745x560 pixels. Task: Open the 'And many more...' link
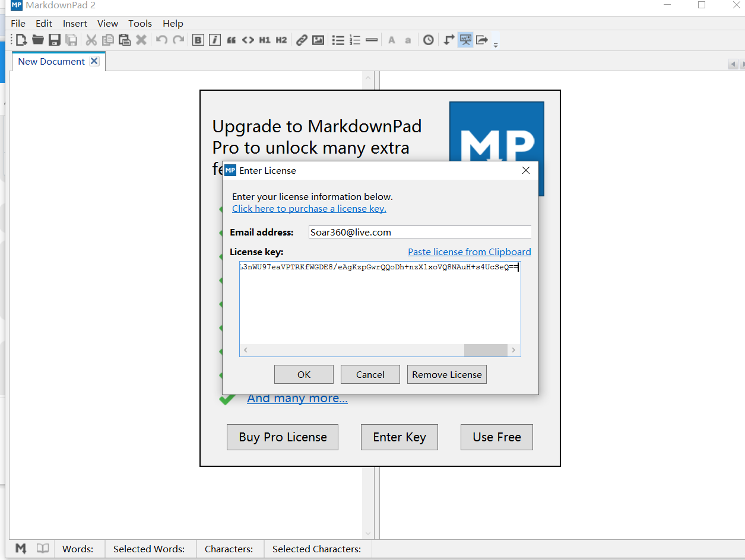pyautogui.click(x=297, y=399)
